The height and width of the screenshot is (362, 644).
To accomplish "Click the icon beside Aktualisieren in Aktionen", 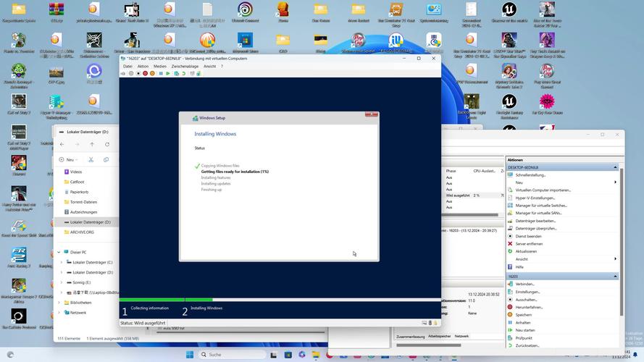I will click(x=510, y=251).
